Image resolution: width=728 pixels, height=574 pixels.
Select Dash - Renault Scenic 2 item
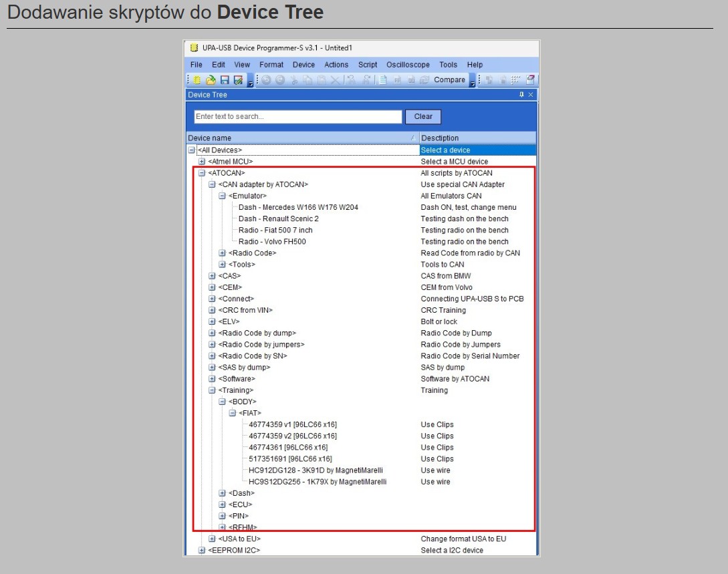click(278, 219)
